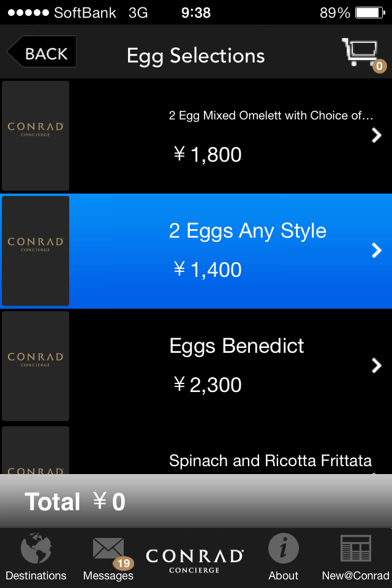
Task: Tap the Eggs Benedict thumbnail image
Action: tap(36, 366)
